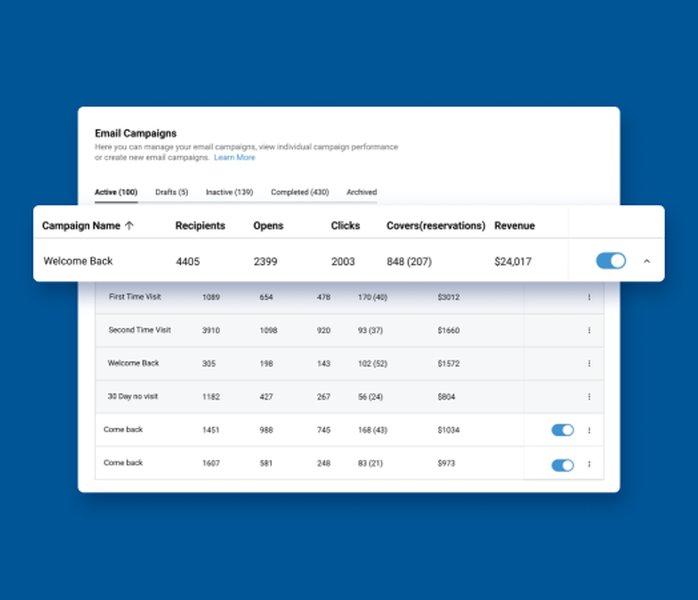Click the 168 (43) covers cell
698x600 pixels.
pos(373,430)
